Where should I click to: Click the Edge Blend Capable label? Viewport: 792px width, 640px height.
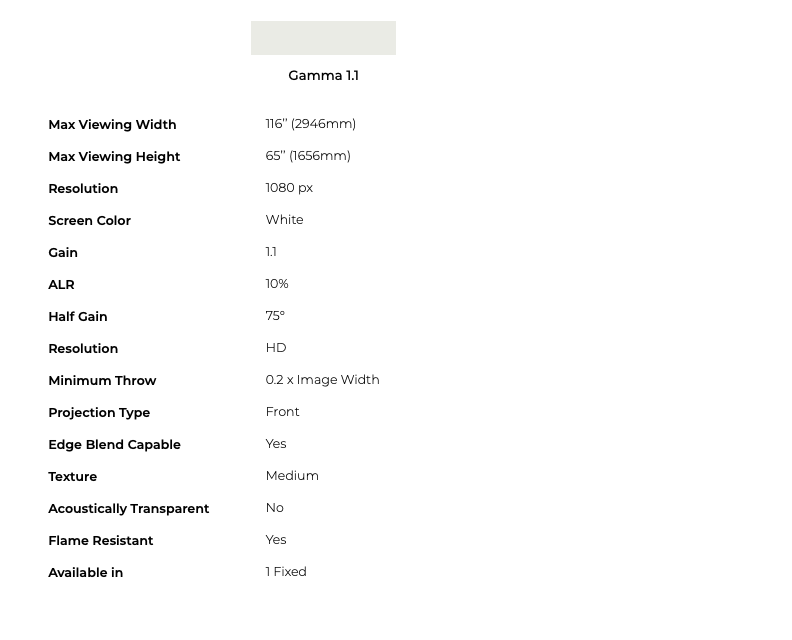click(x=114, y=445)
